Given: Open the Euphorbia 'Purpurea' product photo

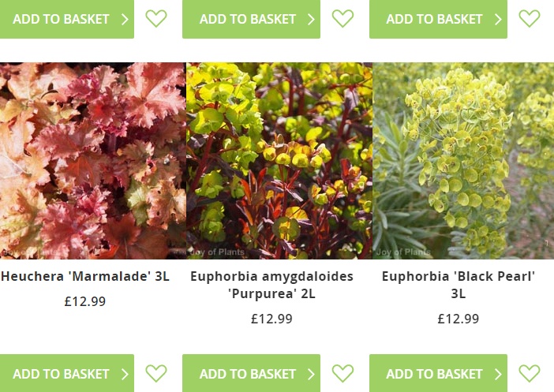Looking at the screenshot, I should (x=279, y=161).
